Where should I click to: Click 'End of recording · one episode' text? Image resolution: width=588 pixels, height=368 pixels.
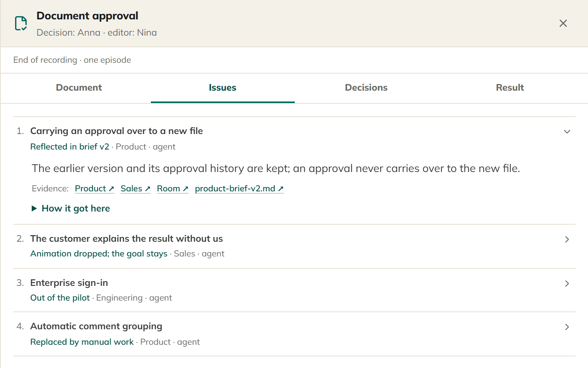[x=72, y=60]
